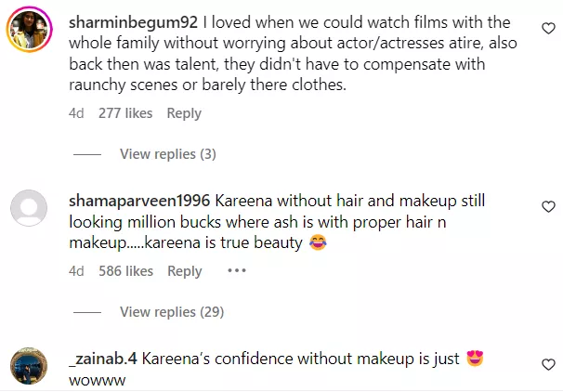This screenshot has width=563, height=392.
Task: Click the heart-eyes emoji in _zainab.4's comment
Action: coord(475,359)
